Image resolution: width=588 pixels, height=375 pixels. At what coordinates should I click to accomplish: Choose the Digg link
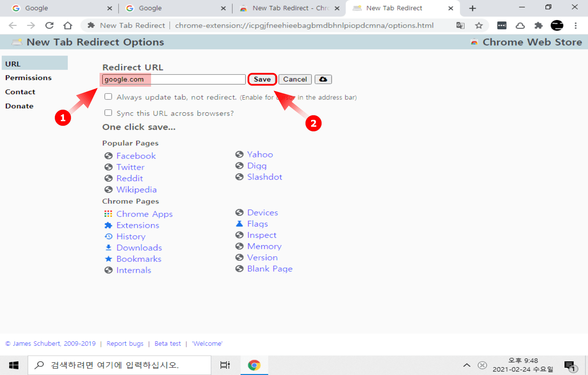(257, 166)
